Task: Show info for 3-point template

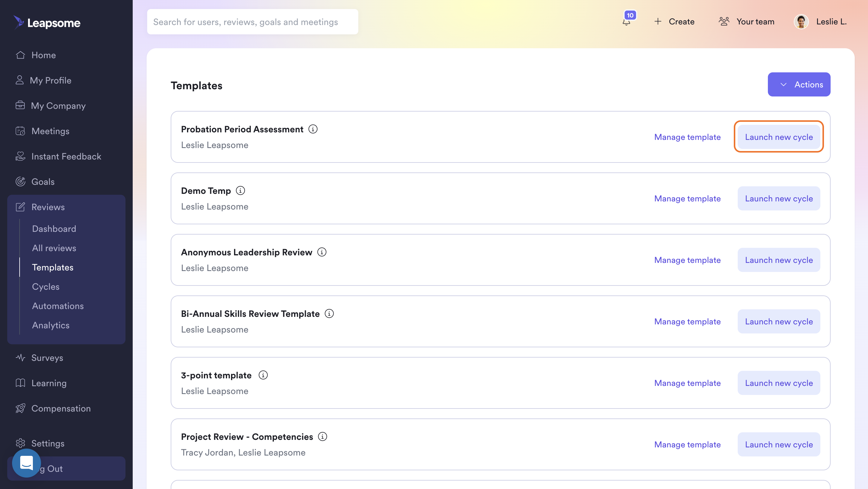Action: click(263, 375)
